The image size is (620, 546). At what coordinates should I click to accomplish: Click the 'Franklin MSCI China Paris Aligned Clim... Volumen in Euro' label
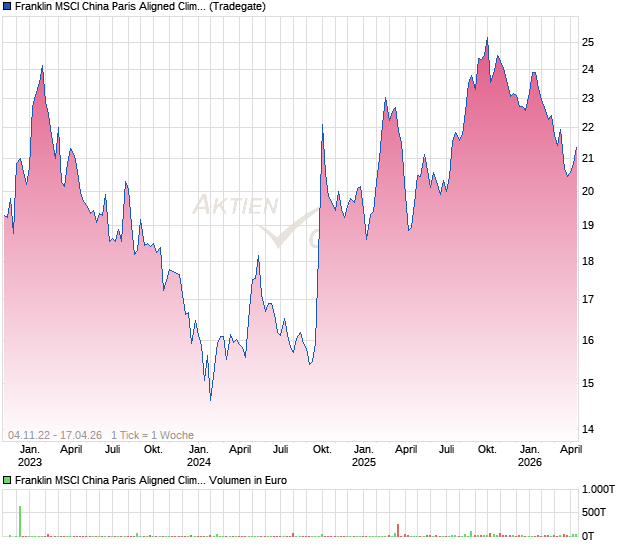[x=151, y=480]
